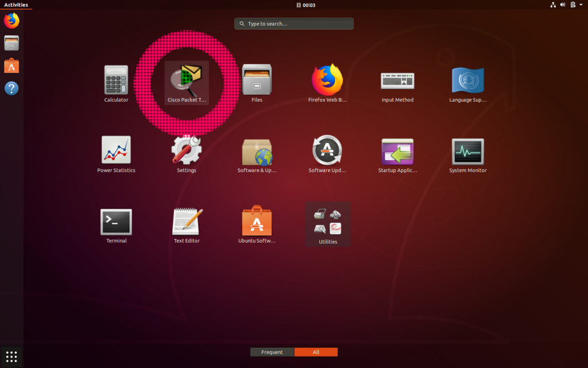Click the volume icon in the top bar

(563, 5)
